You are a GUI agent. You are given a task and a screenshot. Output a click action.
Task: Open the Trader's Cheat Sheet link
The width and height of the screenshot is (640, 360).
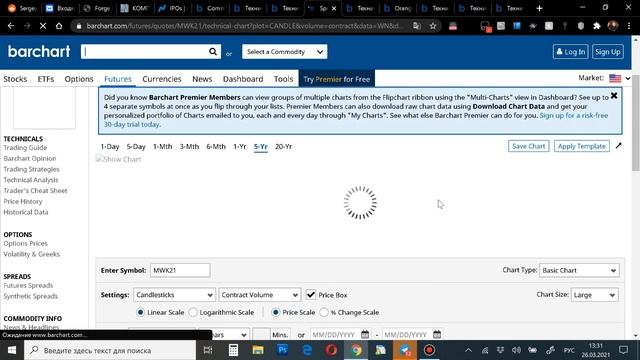(x=36, y=191)
